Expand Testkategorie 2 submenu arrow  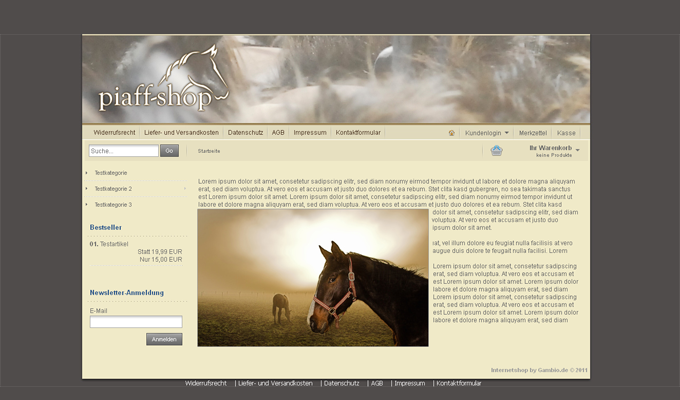184,188
